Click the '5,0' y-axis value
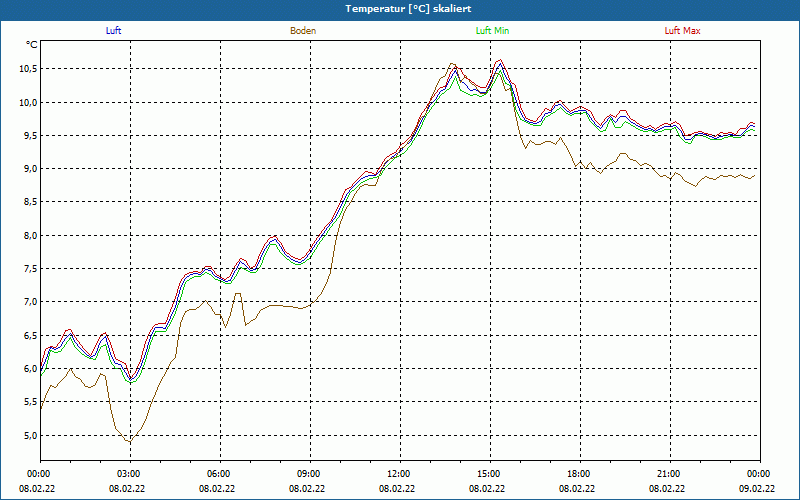Image resolution: width=800 pixels, height=500 pixels. [31, 436]
